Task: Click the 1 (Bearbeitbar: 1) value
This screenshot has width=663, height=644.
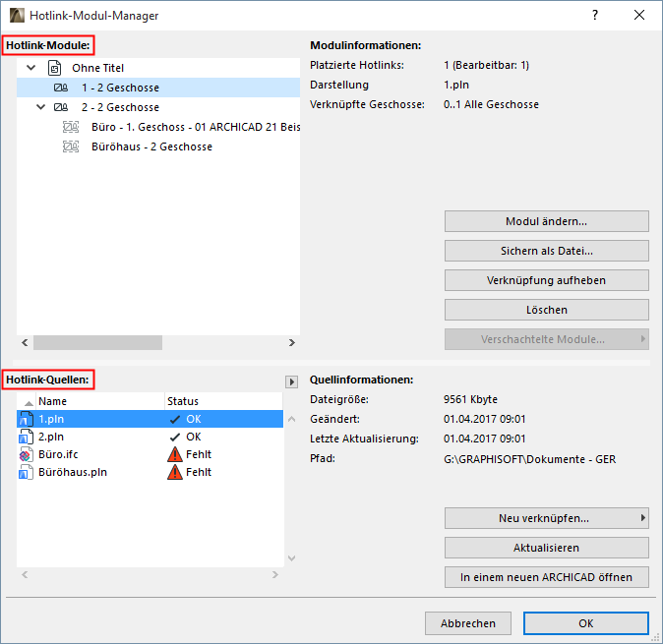Action: (x=486, y=65)
